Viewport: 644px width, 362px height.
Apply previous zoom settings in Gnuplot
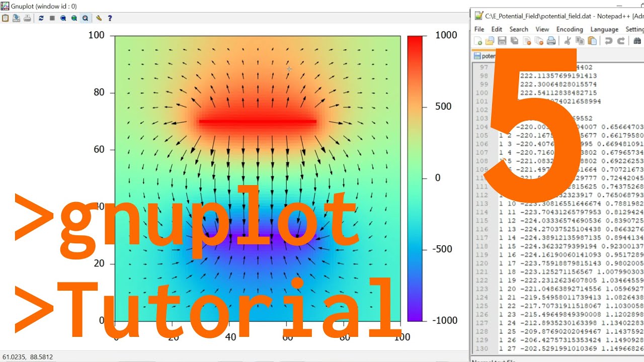[63, 18]
